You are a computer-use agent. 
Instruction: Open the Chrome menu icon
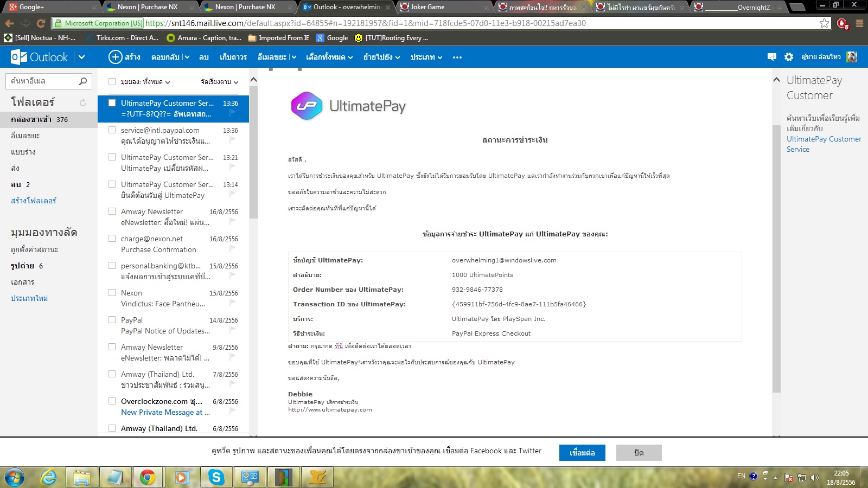click(859, 23)
